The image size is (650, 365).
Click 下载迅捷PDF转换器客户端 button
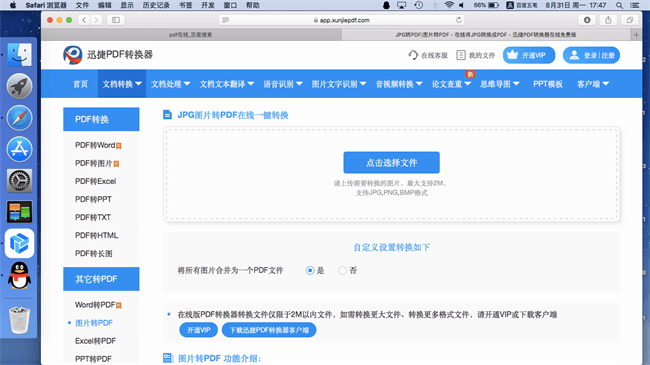point(269,330)
